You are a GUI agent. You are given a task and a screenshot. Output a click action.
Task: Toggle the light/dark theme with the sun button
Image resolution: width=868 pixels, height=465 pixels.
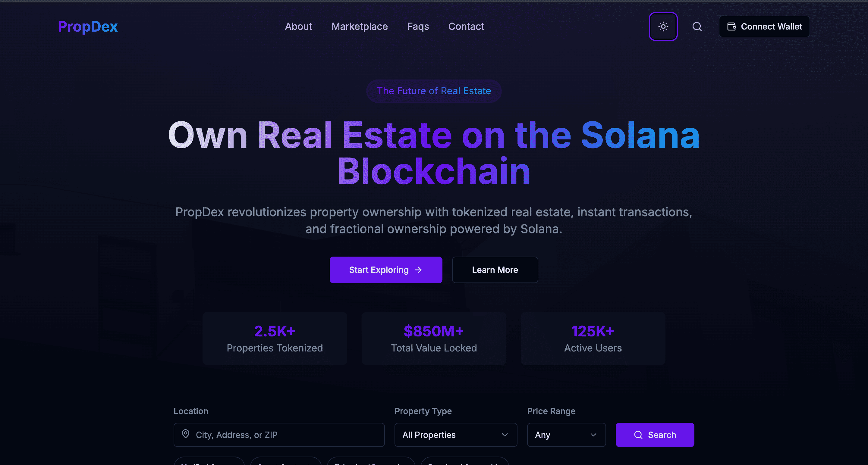(x=663, y=27)
